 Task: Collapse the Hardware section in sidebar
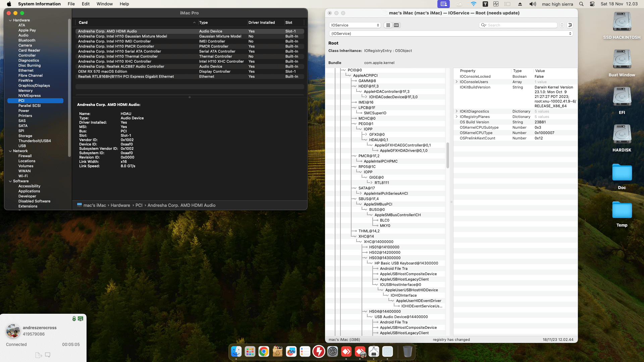coord(10,20)
